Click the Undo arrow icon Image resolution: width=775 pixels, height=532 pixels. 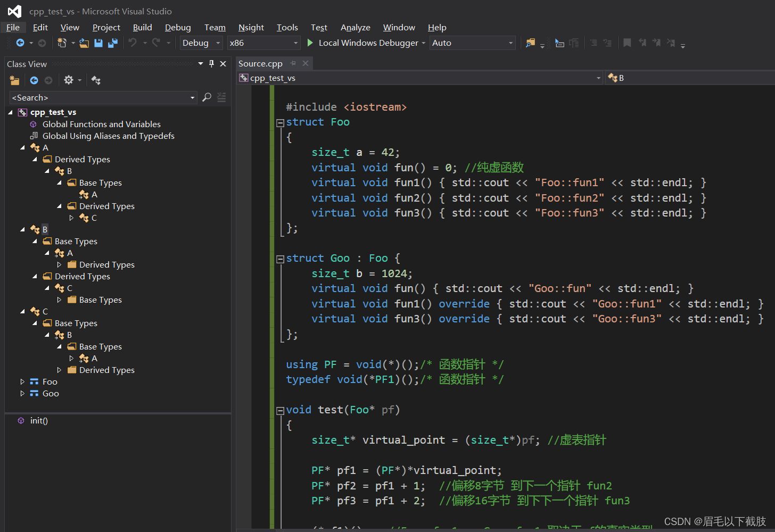133,43
